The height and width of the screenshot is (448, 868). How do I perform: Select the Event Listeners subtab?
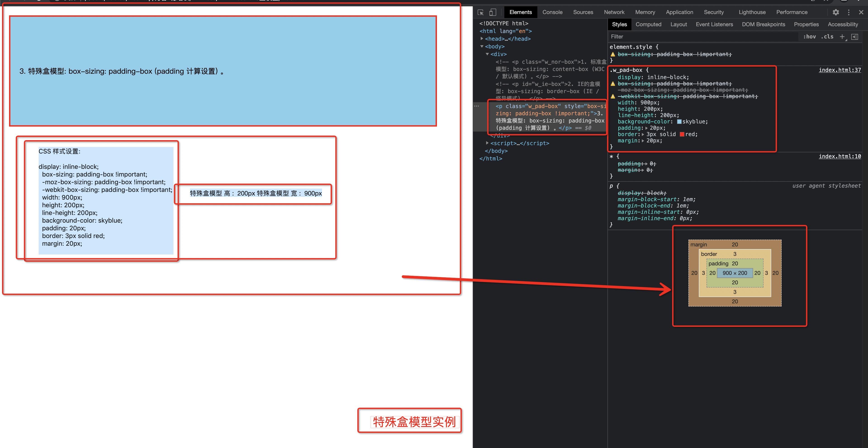[714, 24]
